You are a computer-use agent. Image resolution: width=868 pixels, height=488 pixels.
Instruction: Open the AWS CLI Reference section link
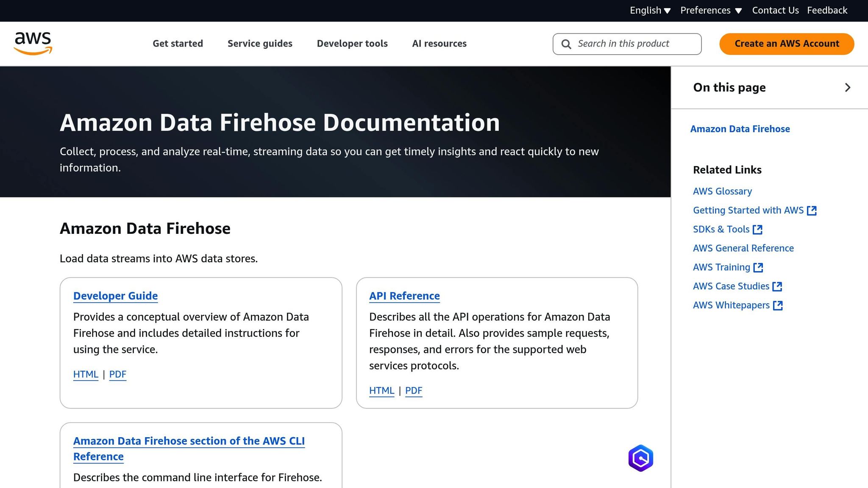(189, 449)
